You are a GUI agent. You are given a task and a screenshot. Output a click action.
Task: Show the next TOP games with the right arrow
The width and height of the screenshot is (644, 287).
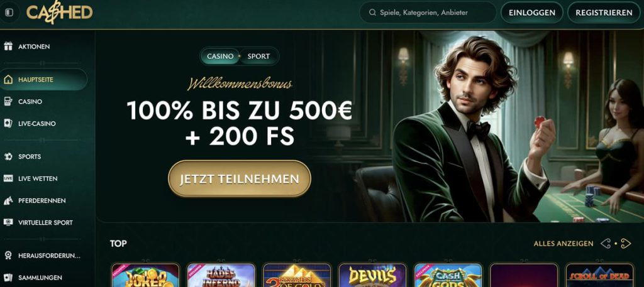pos(626,244)
